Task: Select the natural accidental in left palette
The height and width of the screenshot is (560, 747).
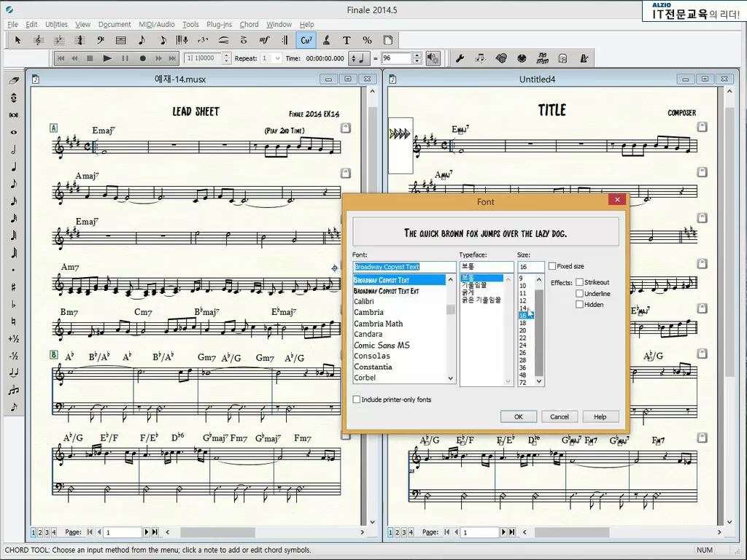Action: [x=13, y=322]
